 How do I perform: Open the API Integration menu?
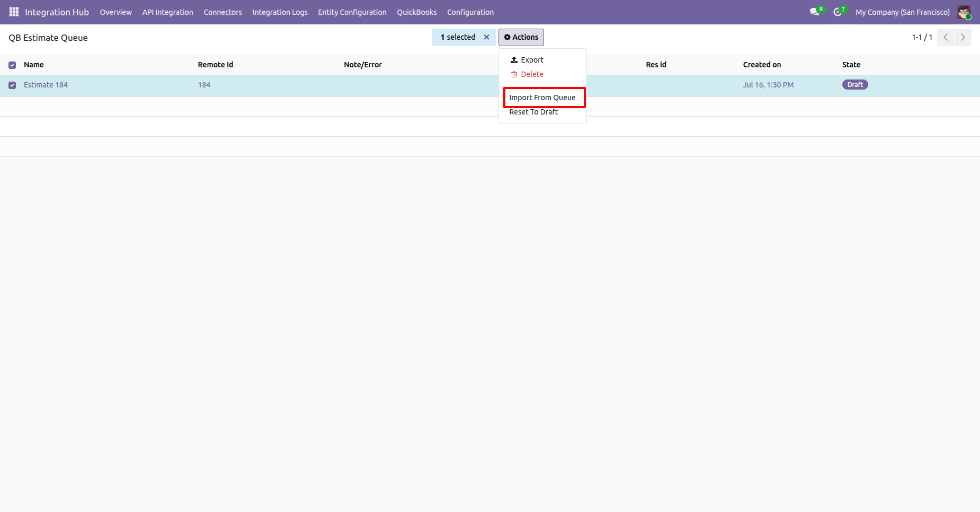(x=167, y=12)
